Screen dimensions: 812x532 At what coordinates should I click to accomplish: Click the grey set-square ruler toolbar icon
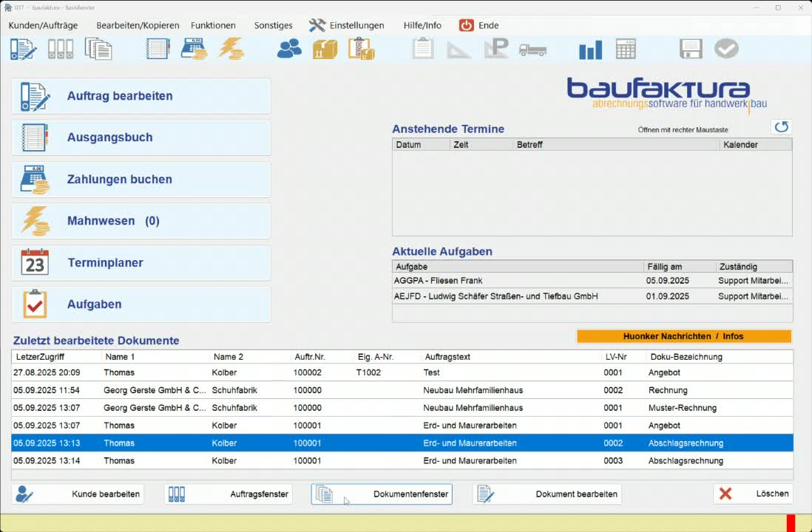coord(459,50)
